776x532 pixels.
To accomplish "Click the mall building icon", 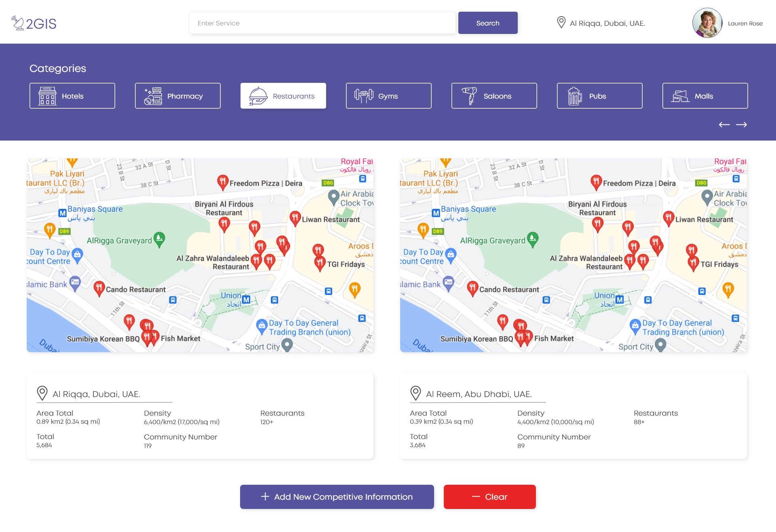I will tap(680, 96).
